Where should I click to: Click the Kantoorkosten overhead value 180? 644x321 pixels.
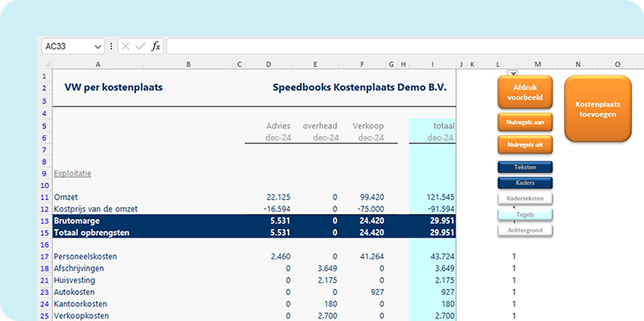click(331, 305)
